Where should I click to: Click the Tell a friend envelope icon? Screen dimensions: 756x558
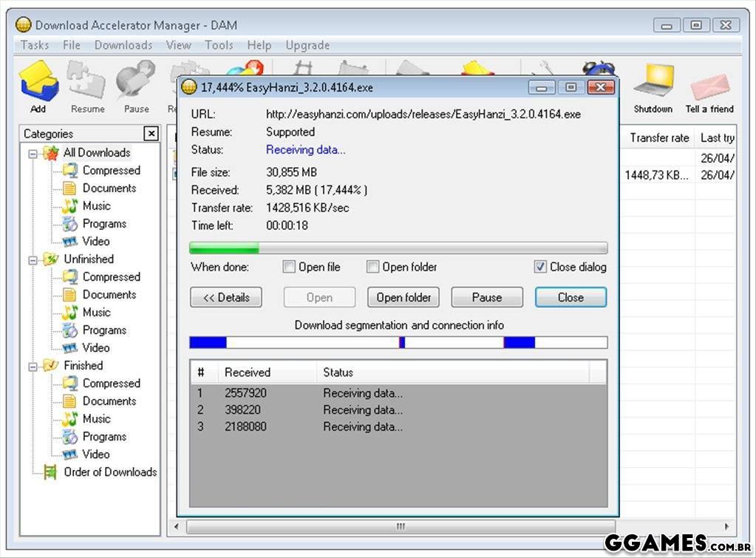pyautogui.click(x=709, y=85)
